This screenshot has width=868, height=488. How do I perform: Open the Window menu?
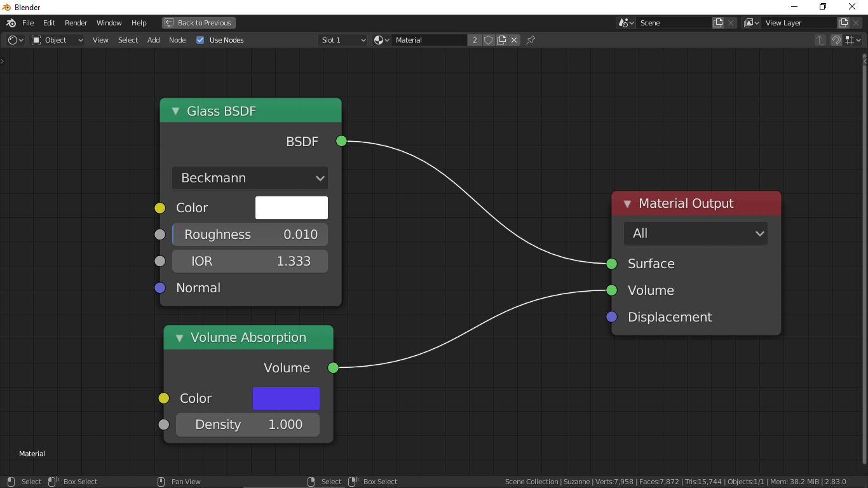(x=109, y=23)
